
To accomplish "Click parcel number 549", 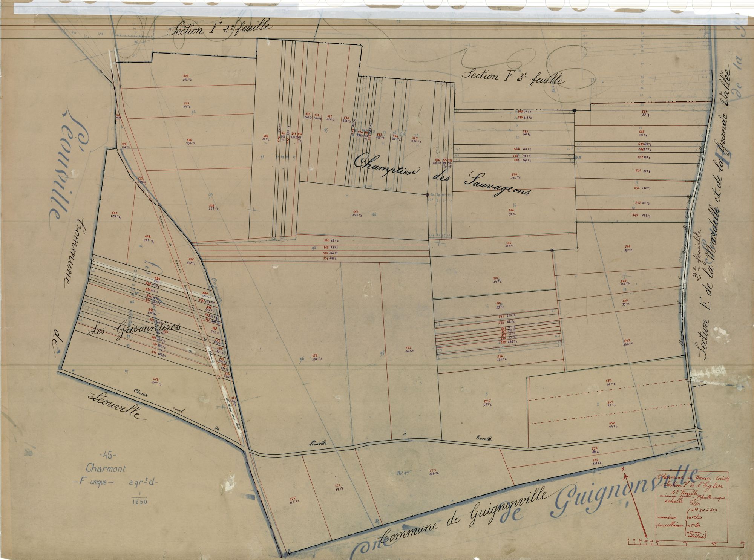I will 627,340.
